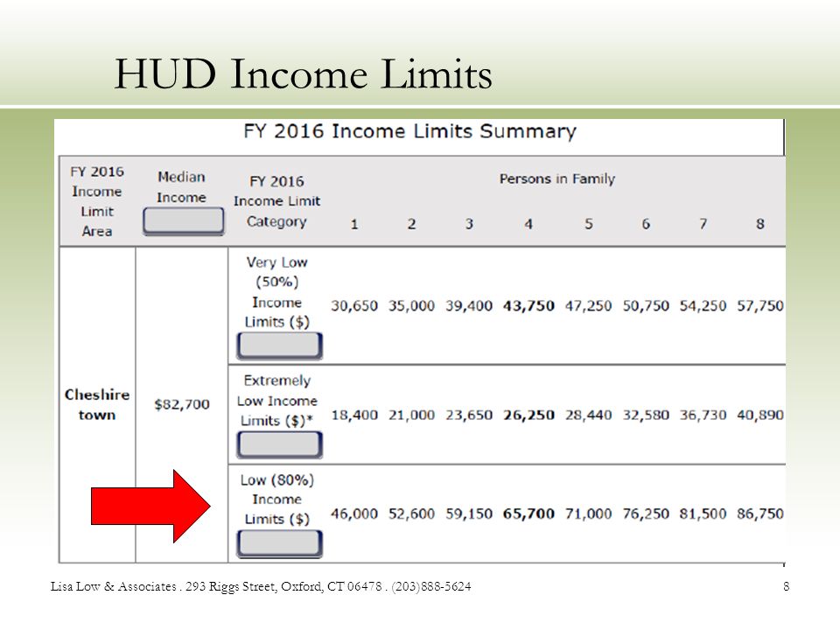Select value 50,750 in Very Low row
Image resolution: width=840 pixels, height=630 pixels.
pyautogui.click(x=646, y=306)
